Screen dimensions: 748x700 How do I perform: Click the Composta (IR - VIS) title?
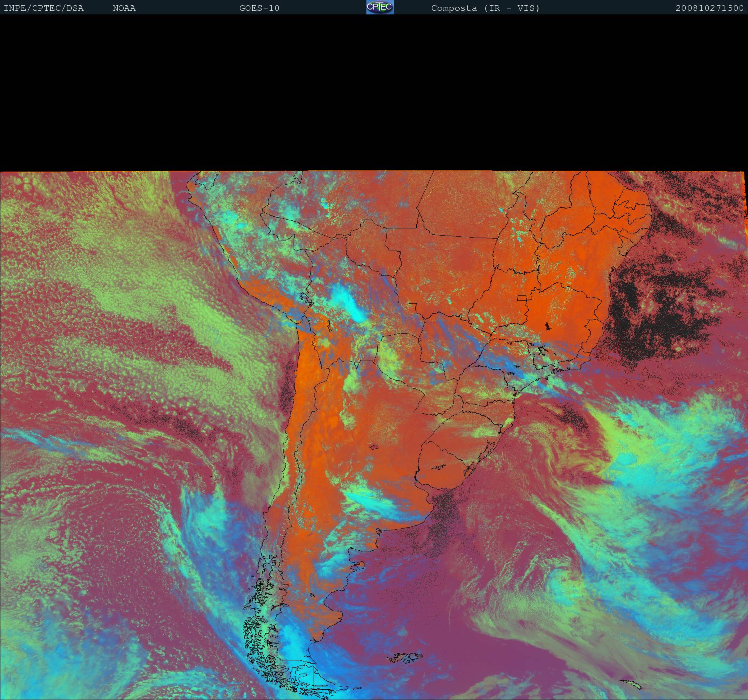point(485,8)
